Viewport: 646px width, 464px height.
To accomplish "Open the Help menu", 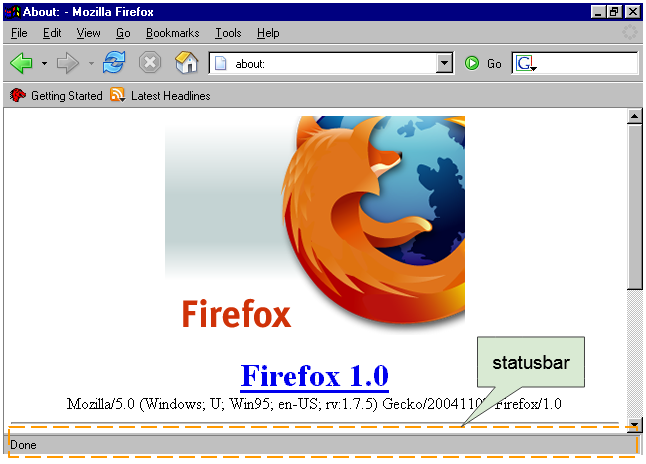I will click(x=268, y=33).
